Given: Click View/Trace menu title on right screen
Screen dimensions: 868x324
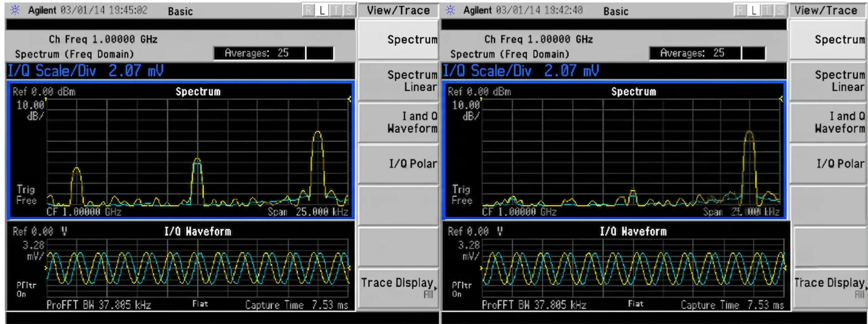Looking at the screenshot, I should 826,10.
